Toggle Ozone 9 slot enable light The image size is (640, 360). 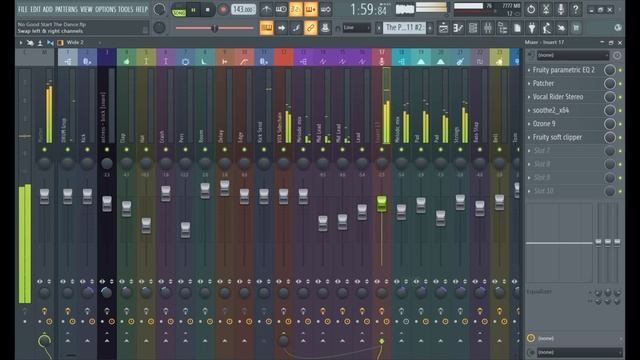coord(620,124)
